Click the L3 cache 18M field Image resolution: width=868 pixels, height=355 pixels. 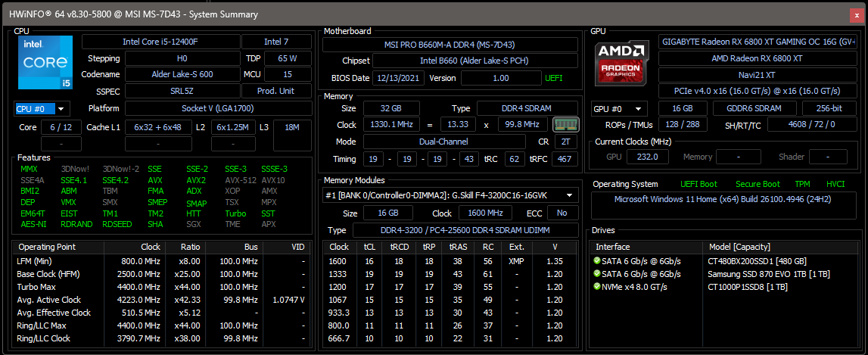pos(292,135)
